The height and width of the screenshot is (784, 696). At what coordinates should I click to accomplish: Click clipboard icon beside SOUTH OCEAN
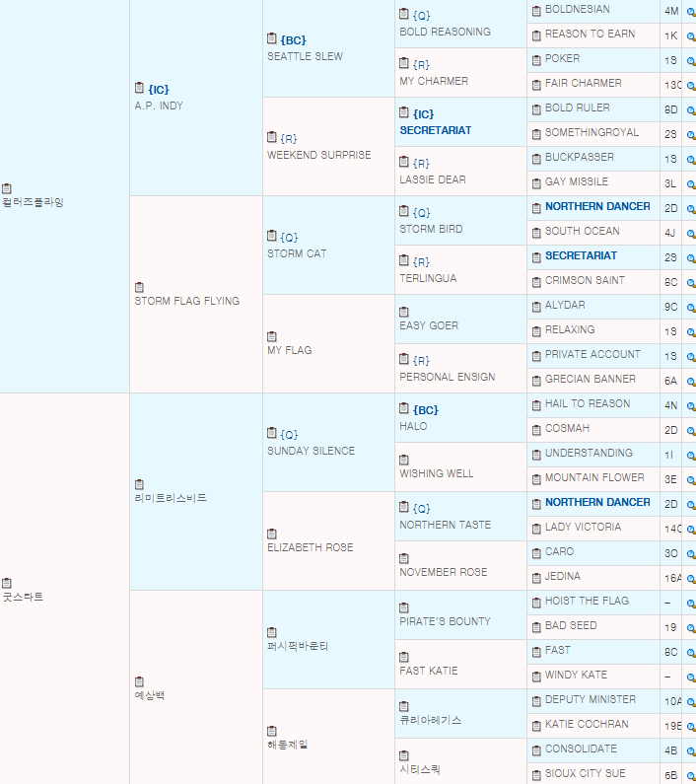(x=536, y=233)
